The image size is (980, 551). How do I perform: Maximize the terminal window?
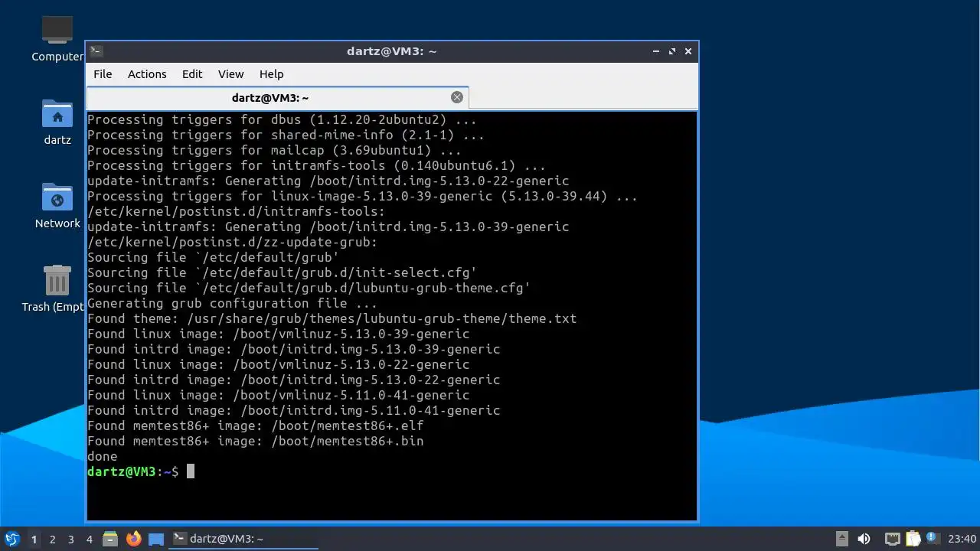tap(672, 51)
